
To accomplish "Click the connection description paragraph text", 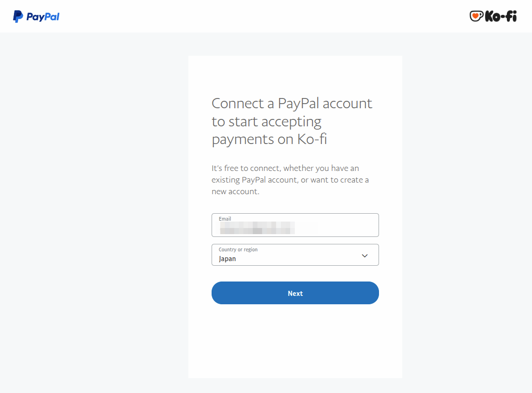I will (x=290, y=179).
